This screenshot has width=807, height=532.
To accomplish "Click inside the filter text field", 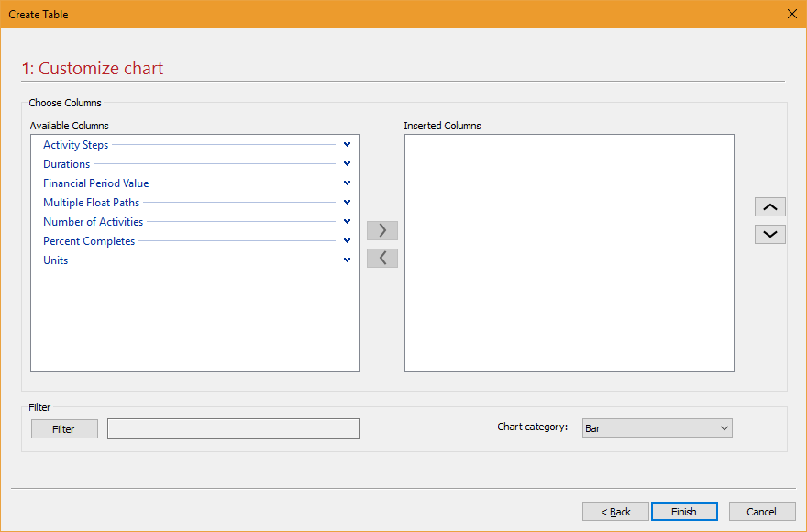I will click(x=233, y=428).
